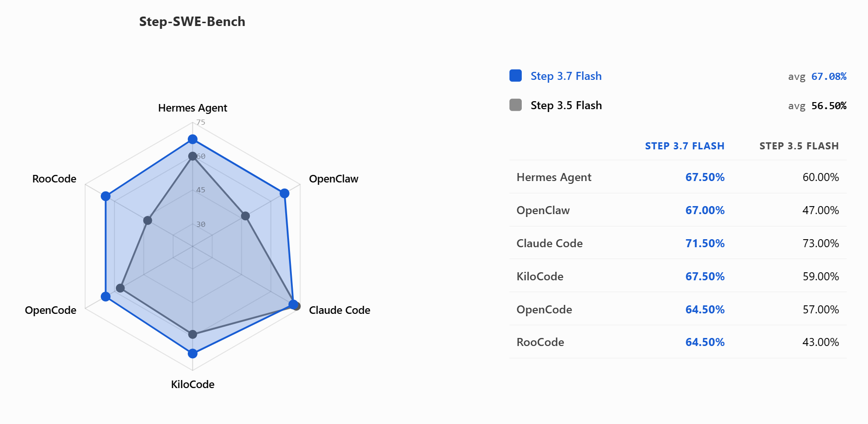
Task: Select the Claude Code table row
Action: pos(677,243)
